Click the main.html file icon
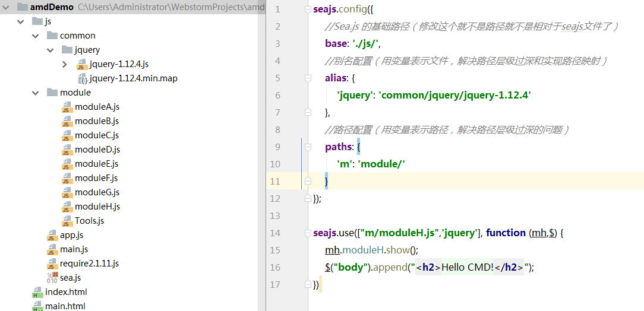 coord(37,306)
